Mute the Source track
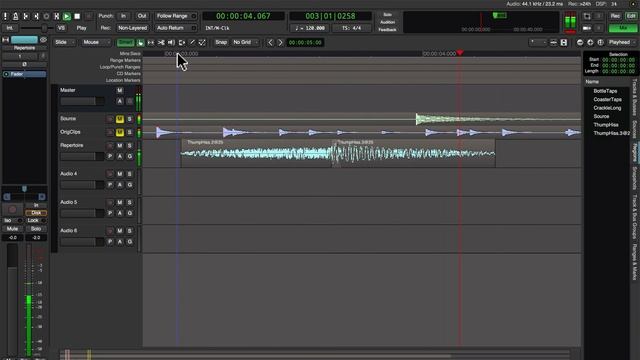Viewport: 640px width, 360px height. point(120,119)
